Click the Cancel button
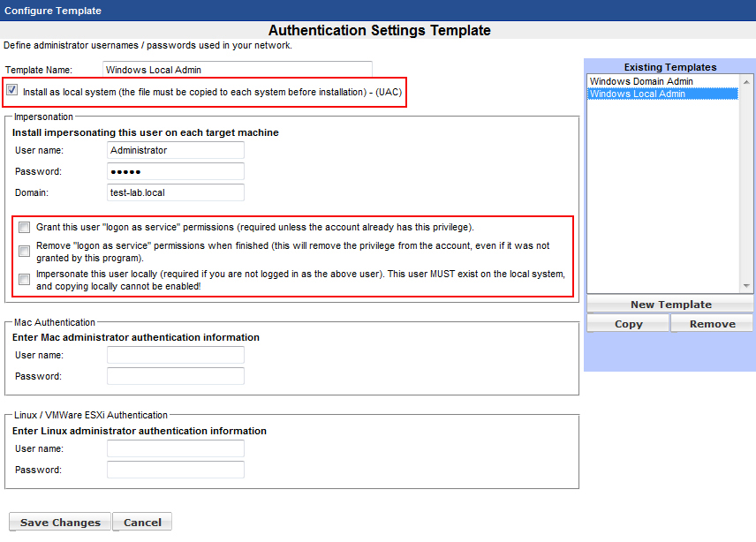Image resolution: width=756 pixels, height=542 pixels. pos(142,522)
